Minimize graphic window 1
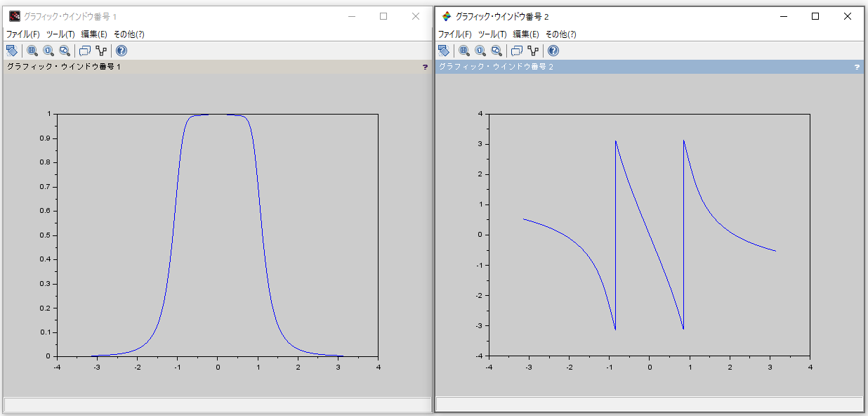 pyautogui.click(x=351, y=16)
